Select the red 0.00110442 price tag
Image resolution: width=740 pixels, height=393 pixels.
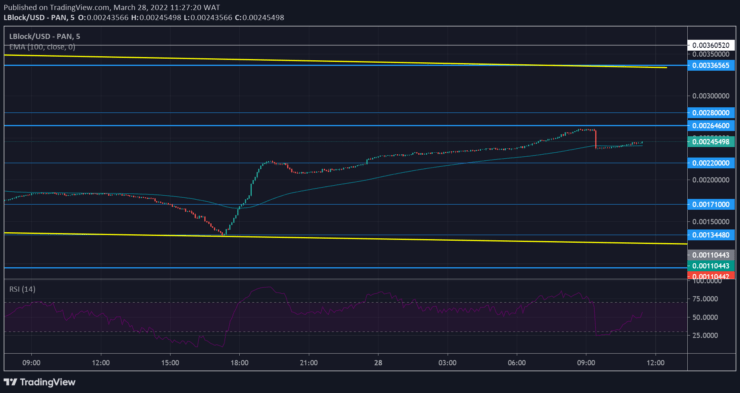click(x=711, y=276)
